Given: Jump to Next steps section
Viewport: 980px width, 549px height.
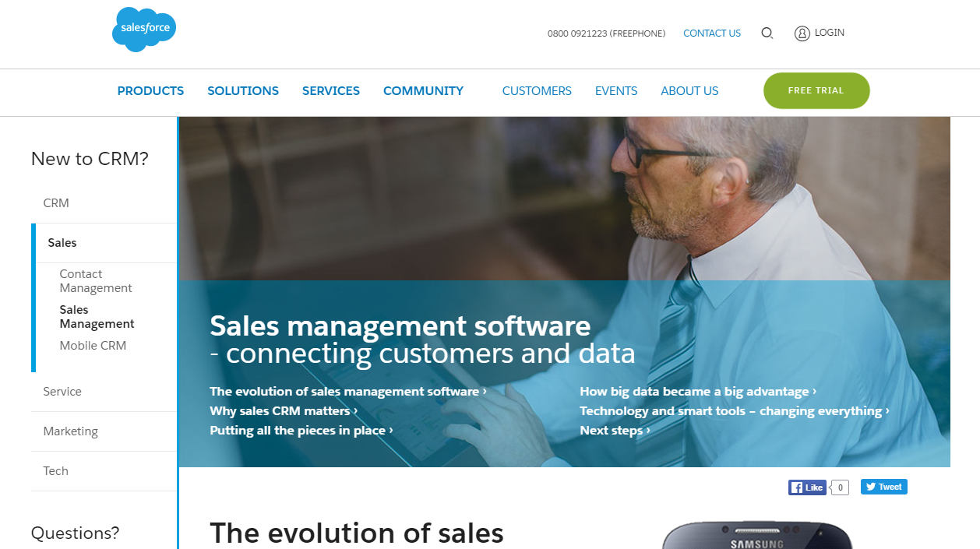Looking at the screenshot, I should click(x=615, y=431).
